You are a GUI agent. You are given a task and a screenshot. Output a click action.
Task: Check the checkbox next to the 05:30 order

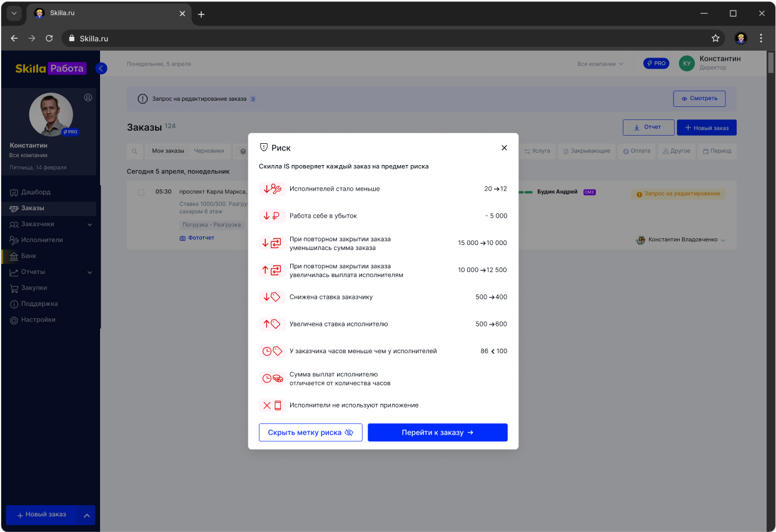click(141, 192)
